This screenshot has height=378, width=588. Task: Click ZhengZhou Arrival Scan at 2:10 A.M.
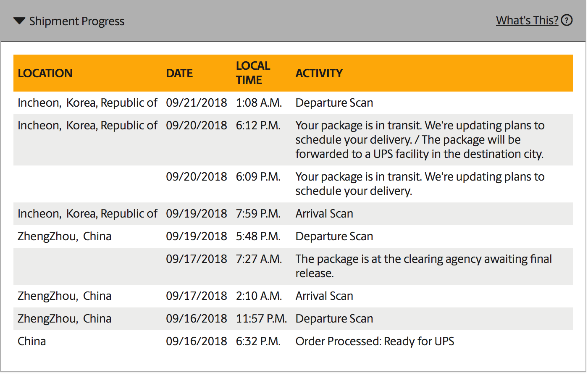coord(324,296)
